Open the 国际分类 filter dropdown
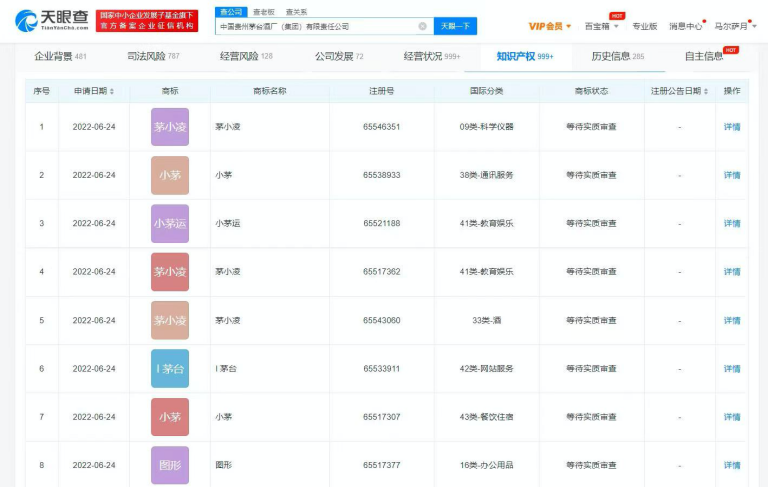Screen dimensions: 769x487 [x=487, y=91]
